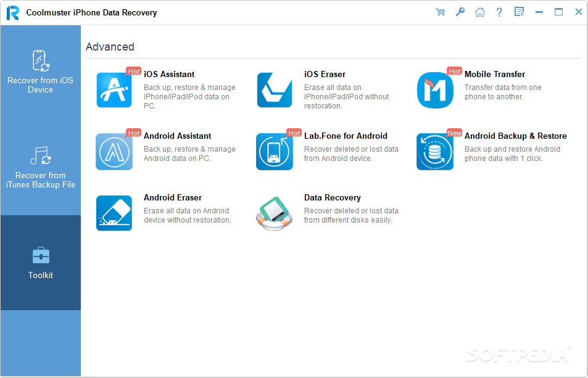This screenshot has width=588, height=378.
Task: Click the Android Eraser title
Action: click(173, 197)
